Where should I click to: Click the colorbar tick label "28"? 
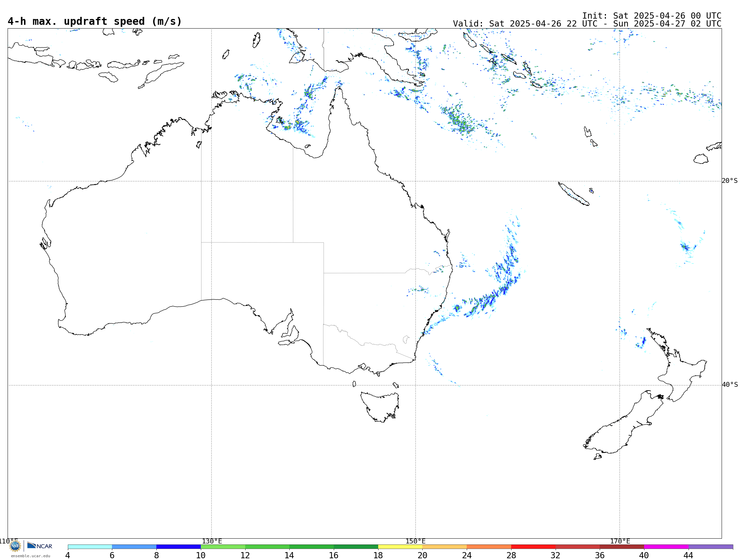pyautogui.click(x=511, y=556)
